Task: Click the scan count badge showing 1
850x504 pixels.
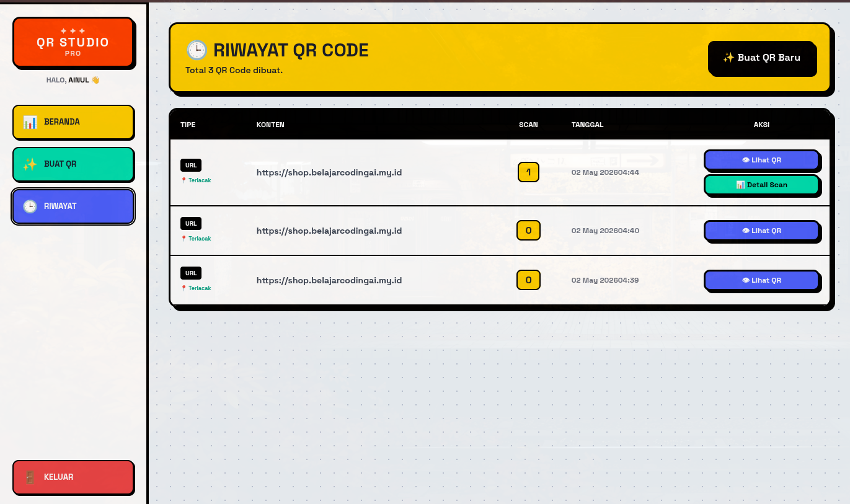Action: [x=528, y=172]
